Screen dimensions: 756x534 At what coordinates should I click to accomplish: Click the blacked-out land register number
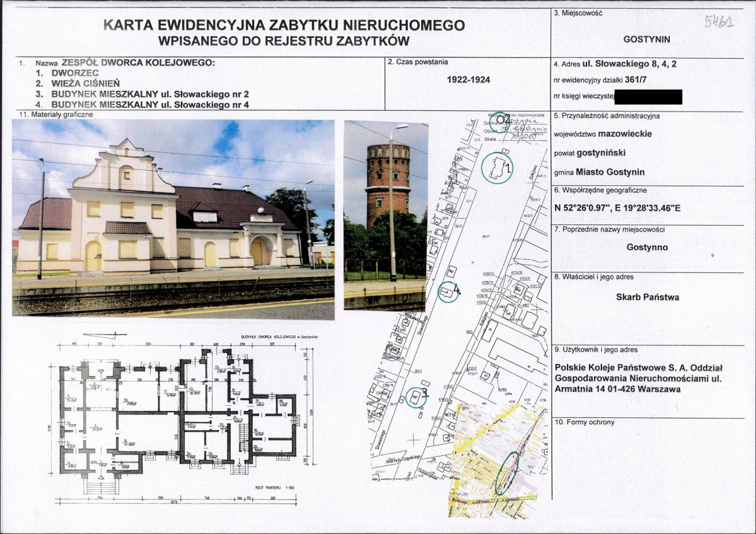point(648,97)
